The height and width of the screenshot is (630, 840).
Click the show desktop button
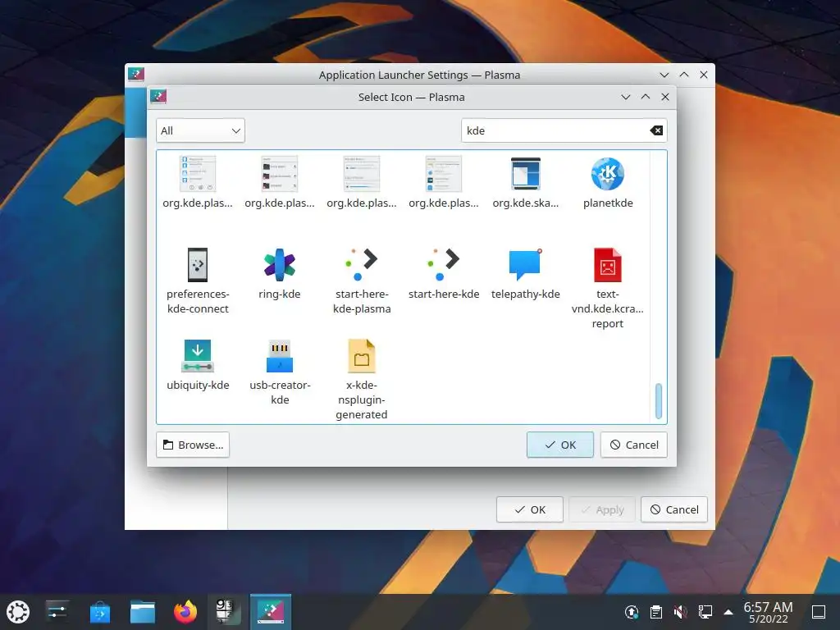pyautogui.click(x=819, y=612)
